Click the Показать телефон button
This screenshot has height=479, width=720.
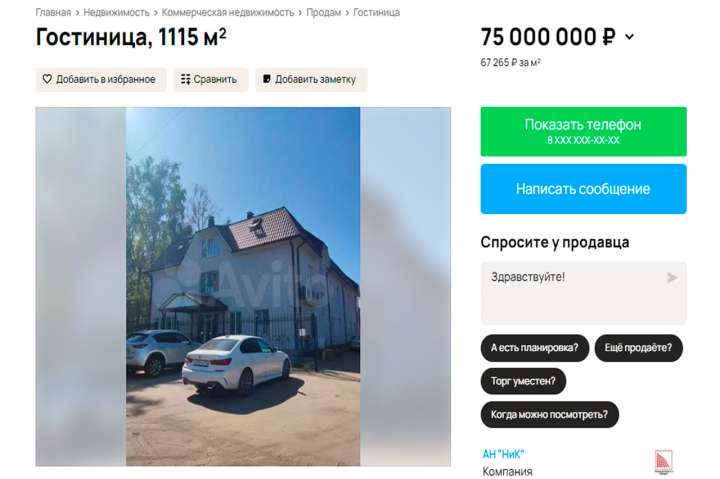coord(584,131)
